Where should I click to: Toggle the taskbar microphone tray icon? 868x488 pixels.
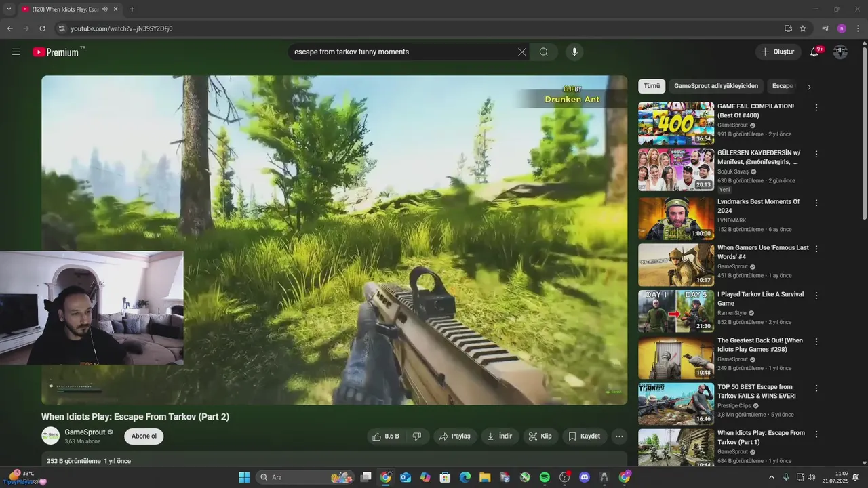pos(786,477)
